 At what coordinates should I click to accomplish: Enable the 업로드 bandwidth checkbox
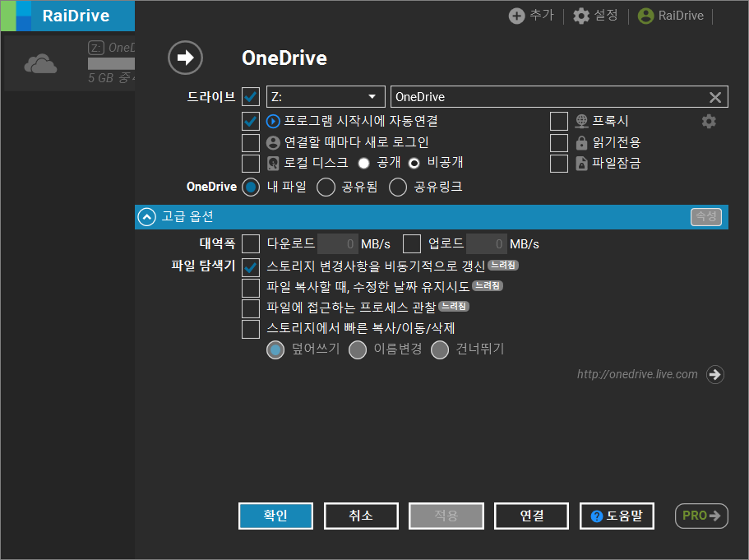point(412,243)
